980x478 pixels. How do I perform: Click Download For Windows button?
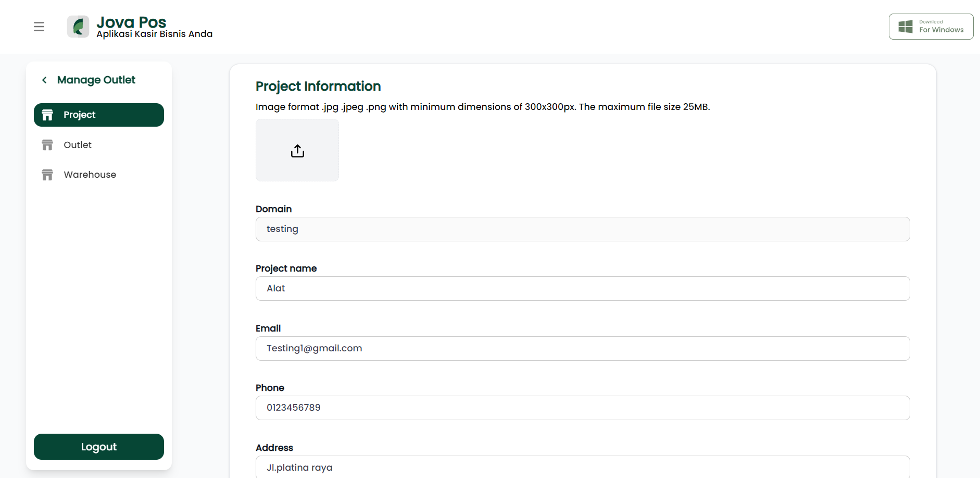coord(931,27)
